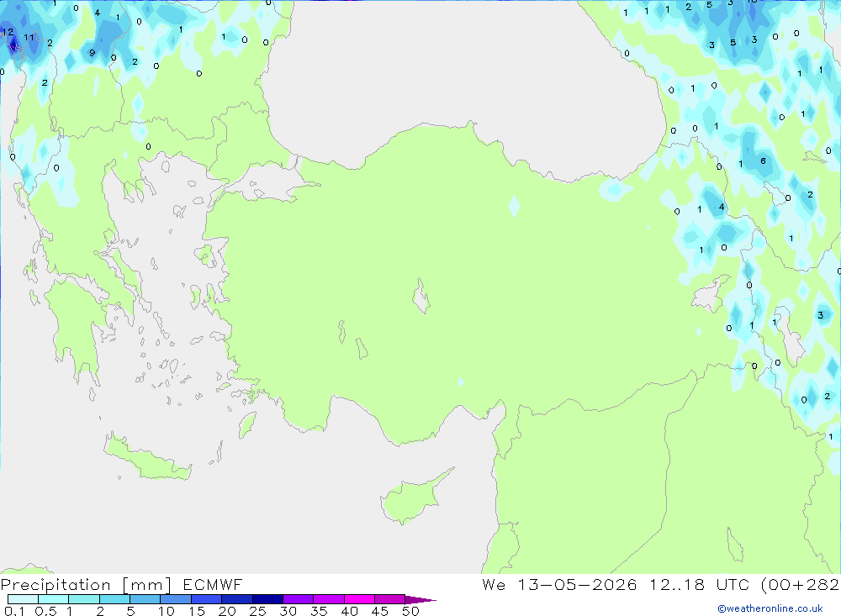
Task: Click the legend label "30"
Action: pyautogui.click(x=288, y=611)
